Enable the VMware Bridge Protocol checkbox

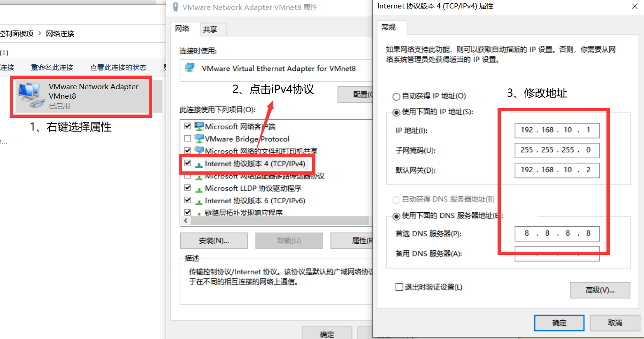pos(188,139)
